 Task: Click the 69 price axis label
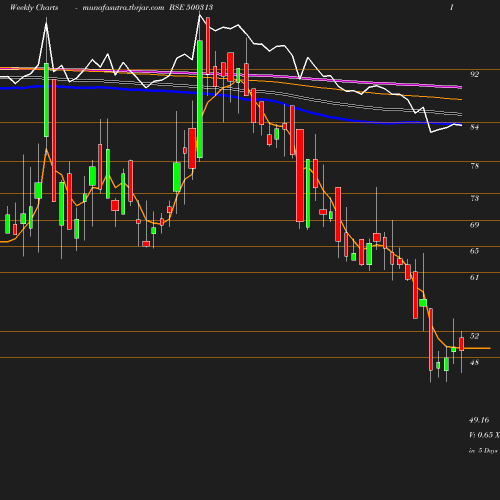click(474, 225)
